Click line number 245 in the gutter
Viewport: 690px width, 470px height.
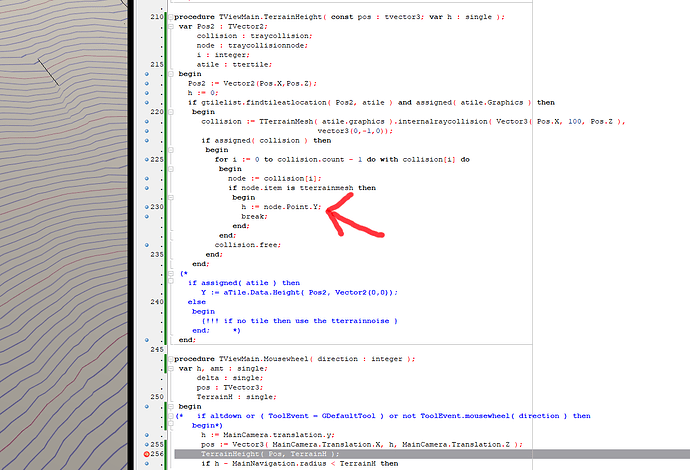pyautogui.click(x=157, y=349)
